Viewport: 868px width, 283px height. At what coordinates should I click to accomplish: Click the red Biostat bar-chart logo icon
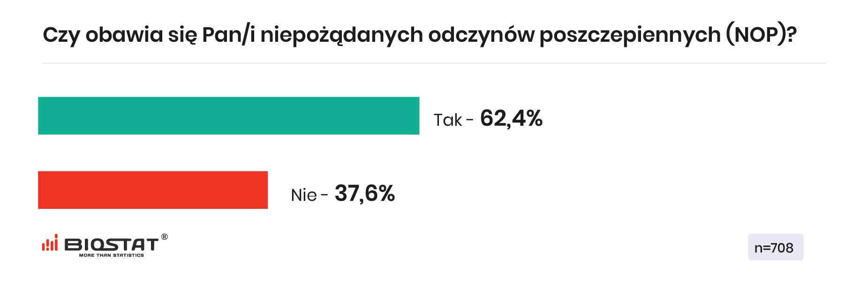tap(50, 243)
